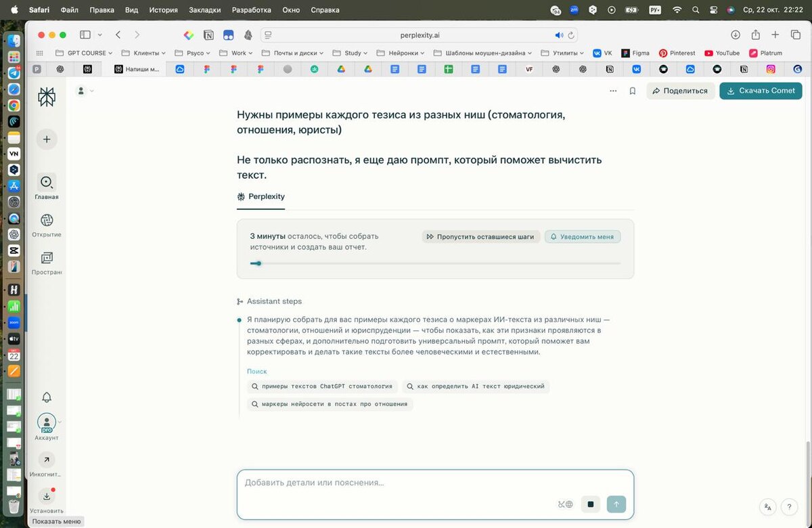
Task: Open the Закладки menu
Action: click(x=204, y=10)
